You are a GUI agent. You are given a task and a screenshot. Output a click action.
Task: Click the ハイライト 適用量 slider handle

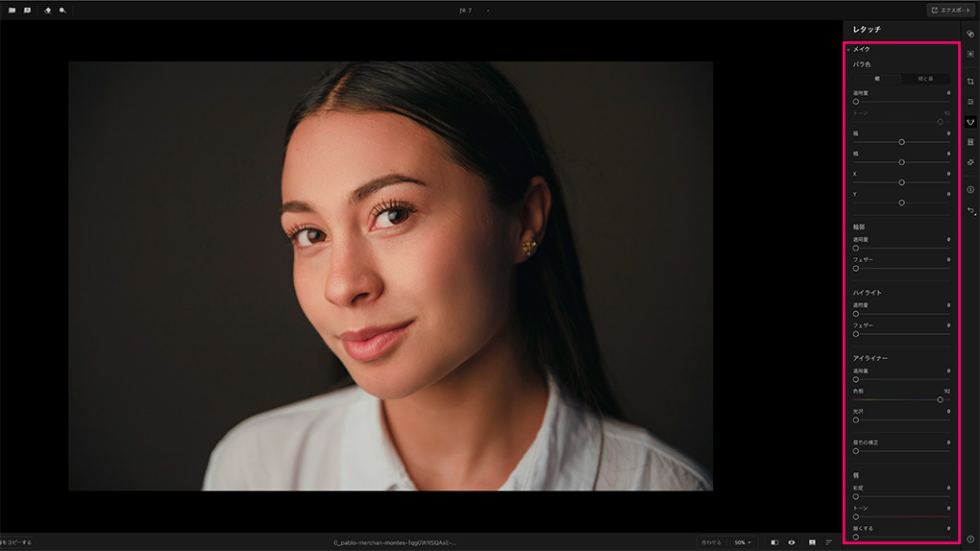click(x=856, y=314)
